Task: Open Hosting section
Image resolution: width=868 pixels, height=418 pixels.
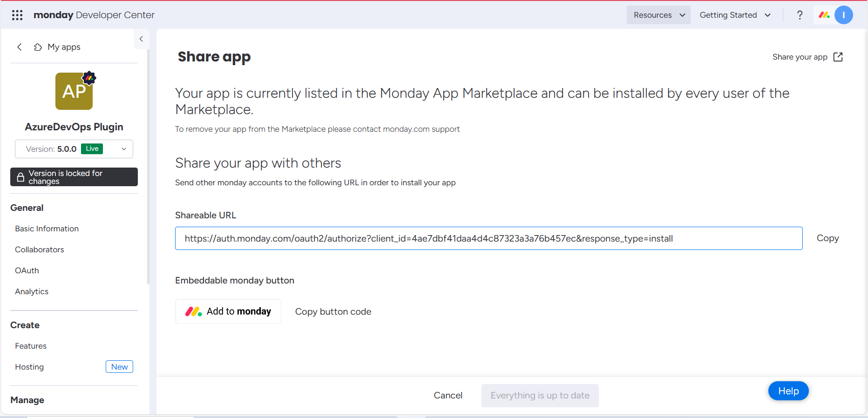Action: coord(29,367)
